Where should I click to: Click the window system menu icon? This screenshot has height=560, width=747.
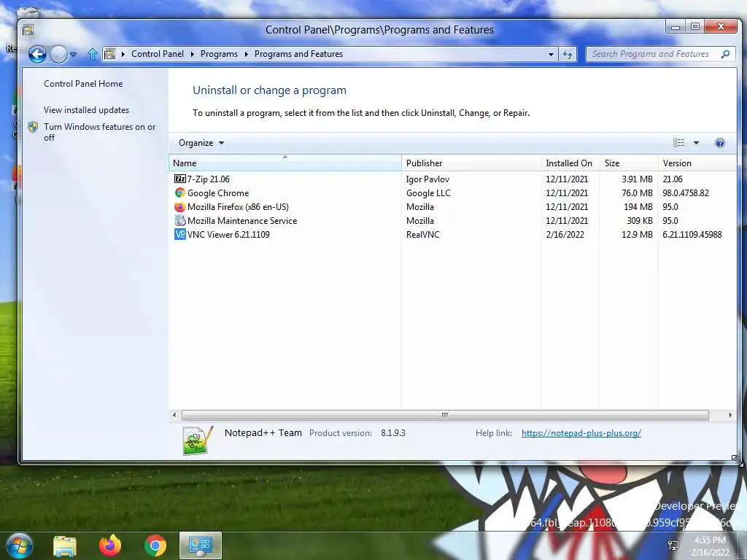[x=28, y=30]
